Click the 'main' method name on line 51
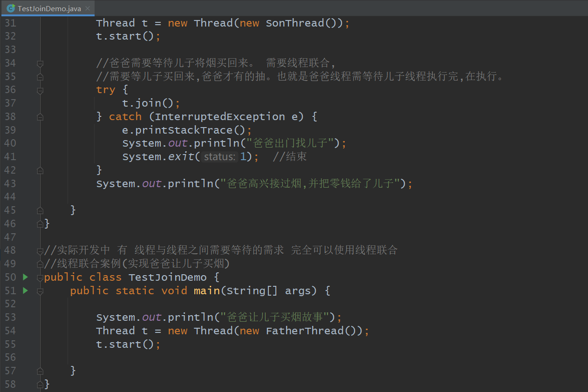This screenshot has height=392, width=588. (x=207, y=291)
